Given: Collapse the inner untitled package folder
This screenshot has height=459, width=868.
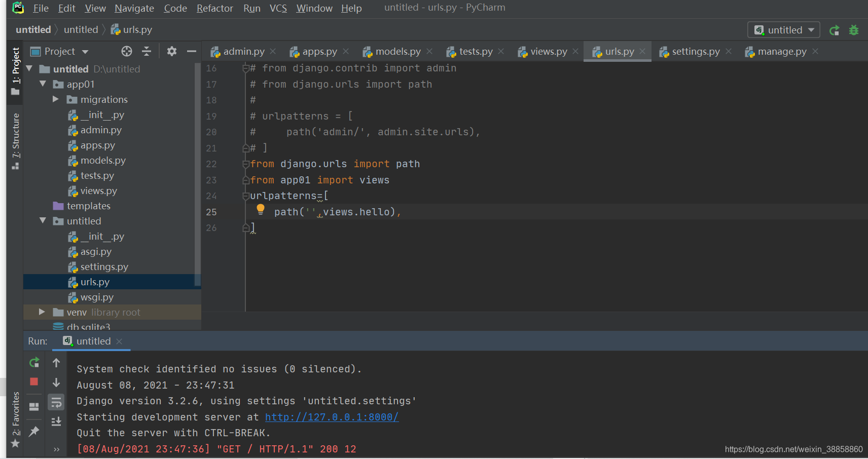Looking at the screenshot, I should [43, 220].
